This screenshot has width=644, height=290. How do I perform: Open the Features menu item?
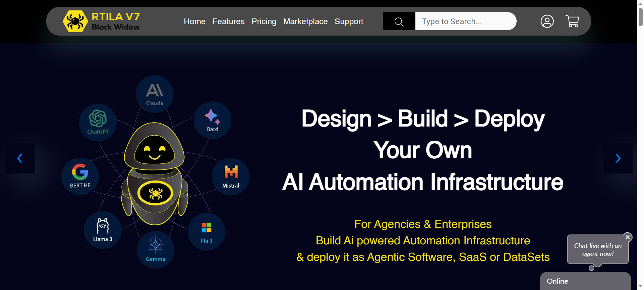click(228, 21)
